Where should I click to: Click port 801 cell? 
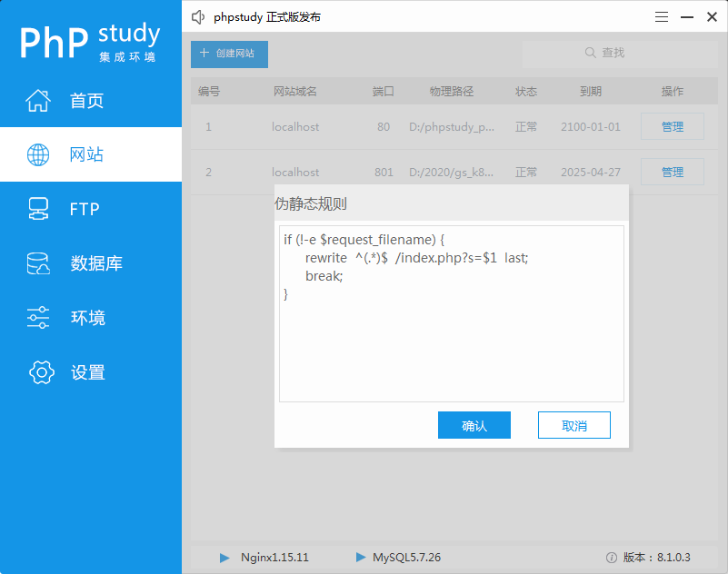[x=384, y=173]
